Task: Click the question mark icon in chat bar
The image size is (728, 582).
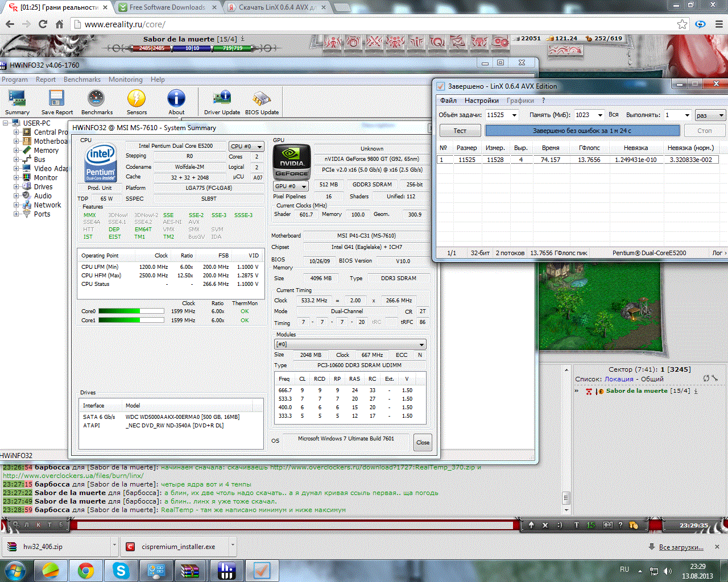Action: 621,525
